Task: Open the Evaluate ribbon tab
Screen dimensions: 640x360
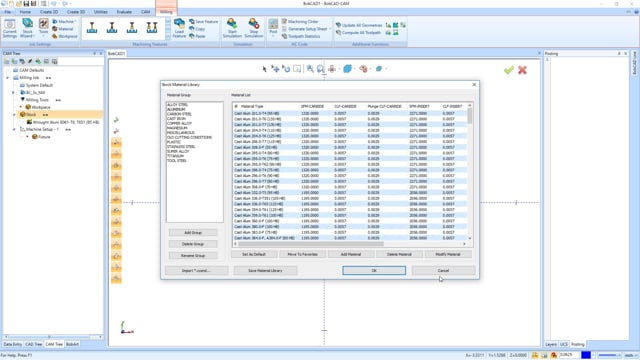Action: click(x=124, y=12)
